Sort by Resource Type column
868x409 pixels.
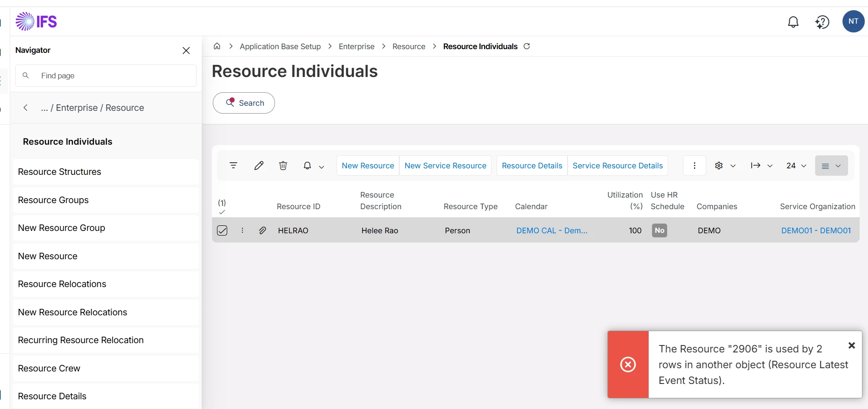pos(471,206)
